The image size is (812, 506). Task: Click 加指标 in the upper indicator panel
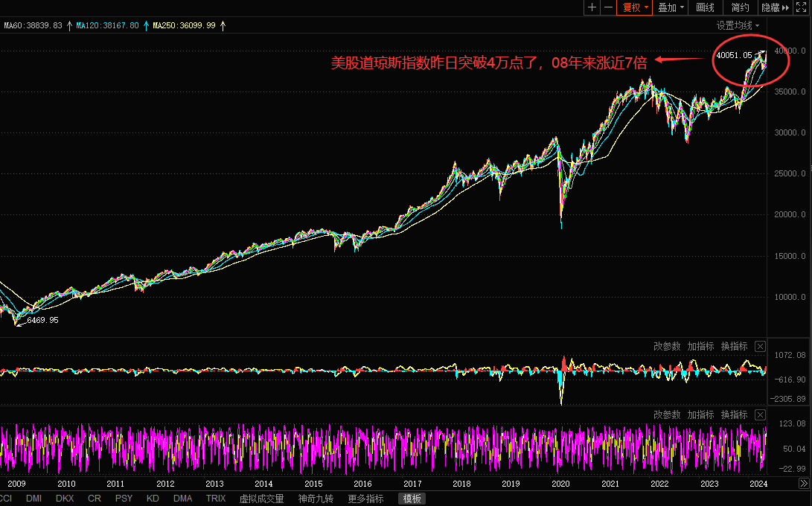700,346
